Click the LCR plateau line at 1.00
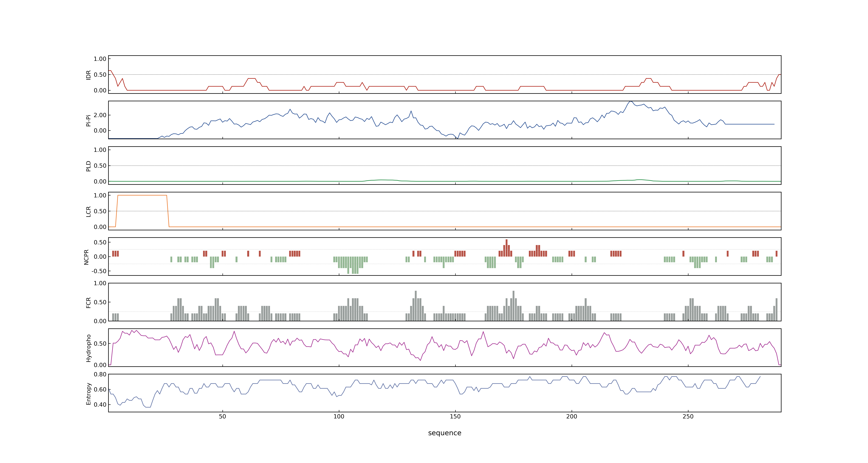 coord(142,195)
